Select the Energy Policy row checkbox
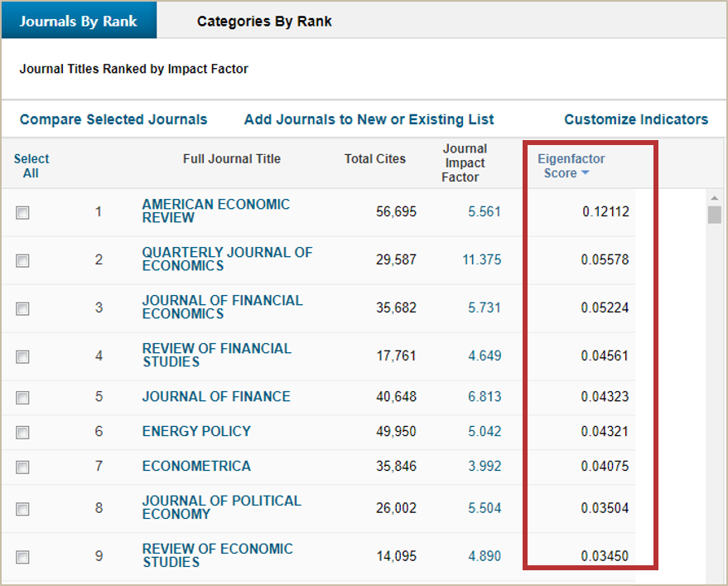Screen dimensions: 728x586 click(23, 432)
